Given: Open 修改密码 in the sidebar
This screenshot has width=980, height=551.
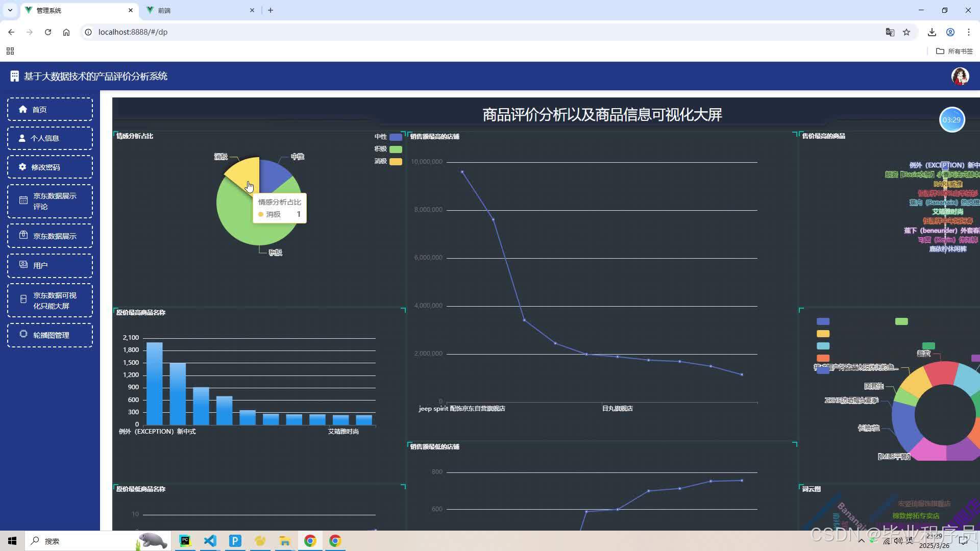Looking at the screenshot, I should coord(50,167).
